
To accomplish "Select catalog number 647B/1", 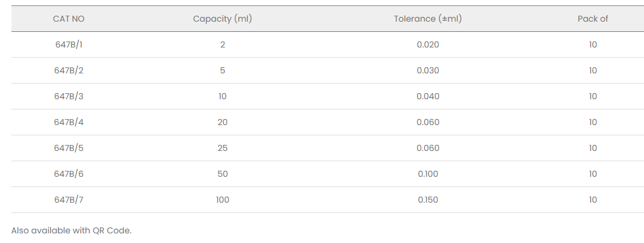I will [x=69, y=45].
